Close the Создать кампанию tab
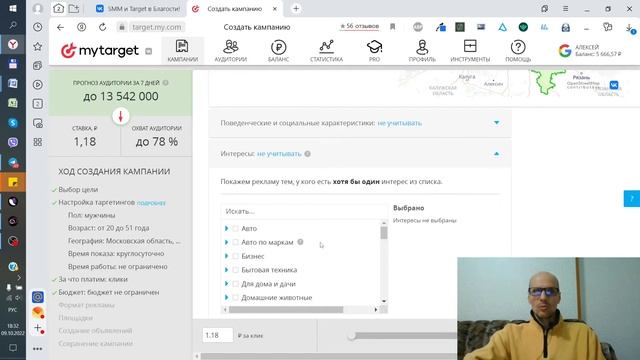640x360 pixels. click(275, 9)
